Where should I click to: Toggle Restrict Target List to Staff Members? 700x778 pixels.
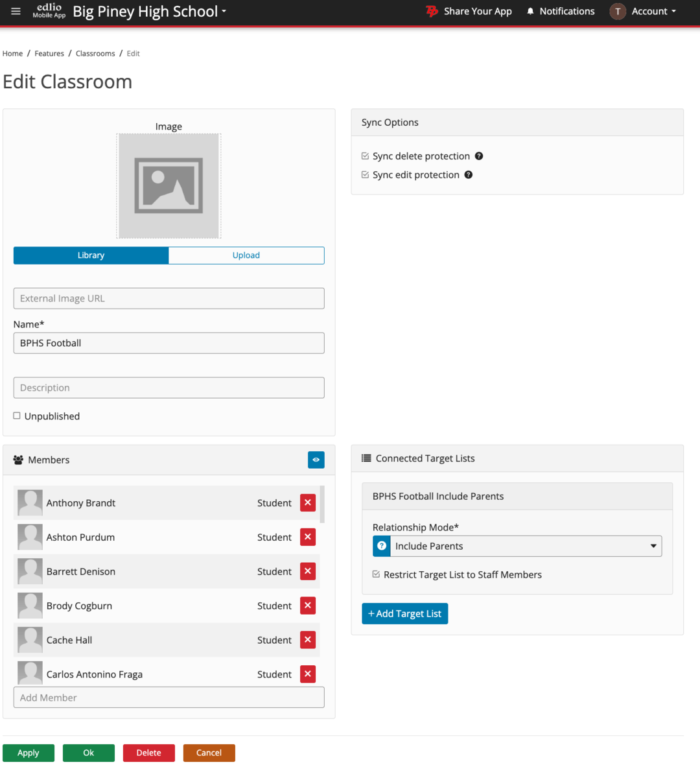click(376, 574)
